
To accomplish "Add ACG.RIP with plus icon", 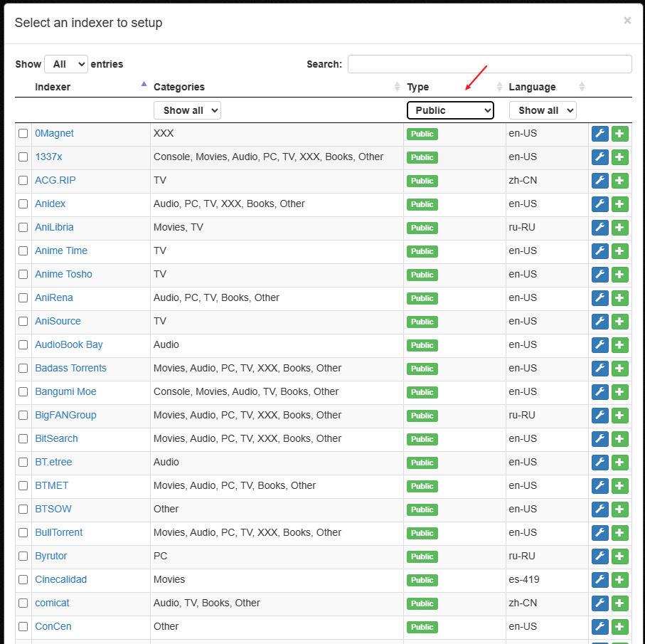I will click(x=620, y=181).
